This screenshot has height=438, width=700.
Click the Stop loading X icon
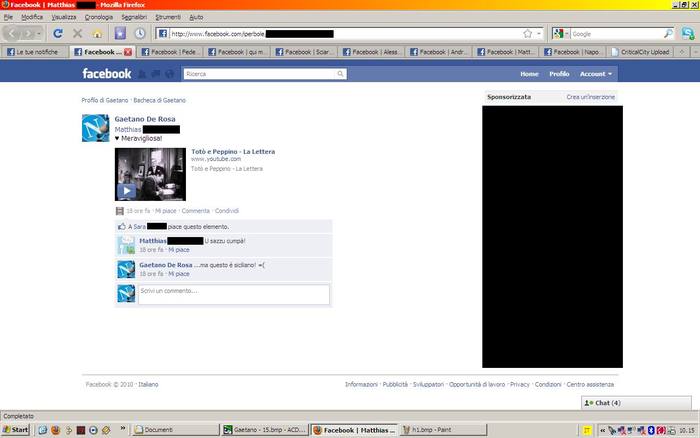pyautogui.click(x=77, y=33)
